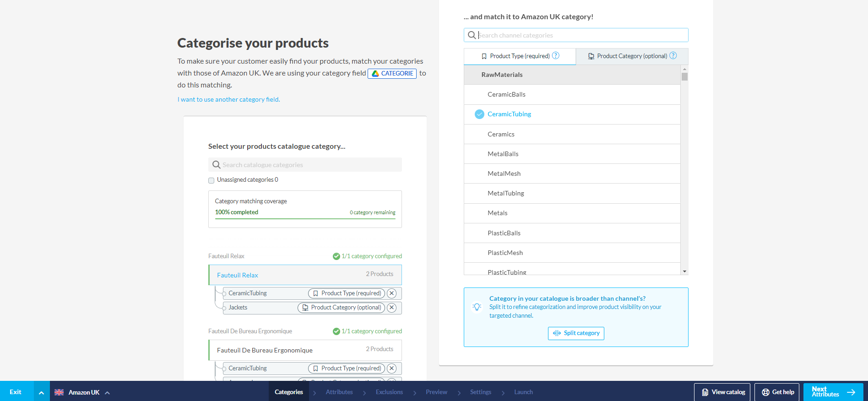Click the help icon beside Product Type (required)

(x=555, y=56)
